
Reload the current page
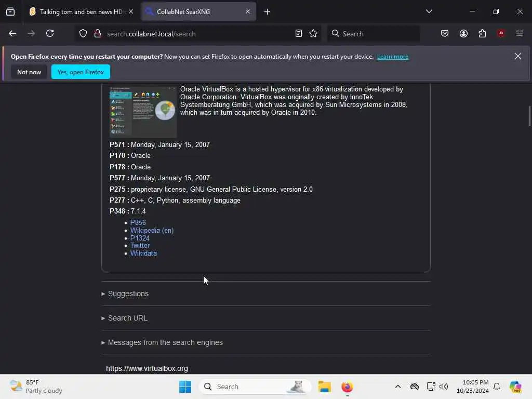[x=50, y=34]
